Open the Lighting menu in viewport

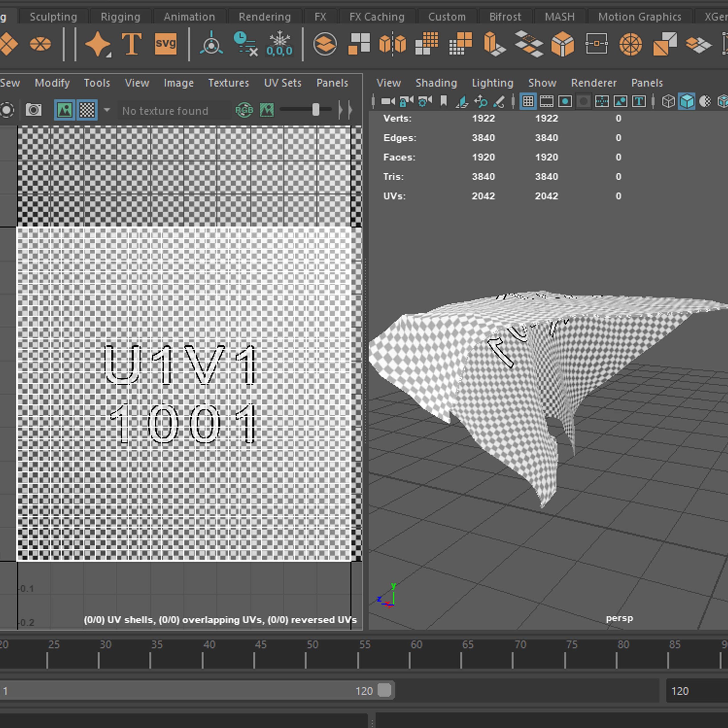coord(493,83)
